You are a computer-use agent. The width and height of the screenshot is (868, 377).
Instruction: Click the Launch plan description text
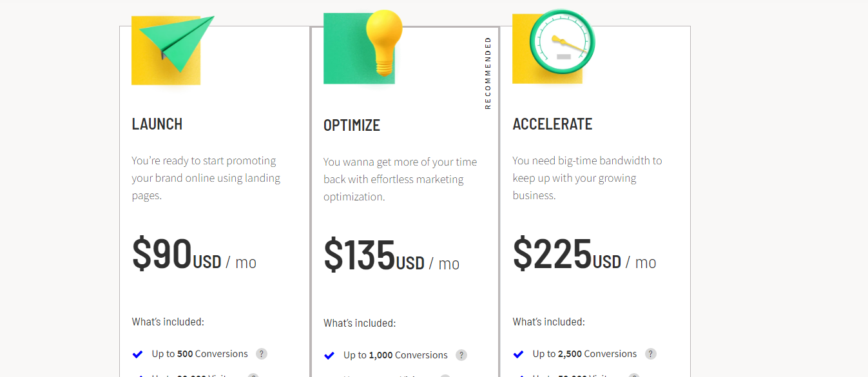point(206,178)
